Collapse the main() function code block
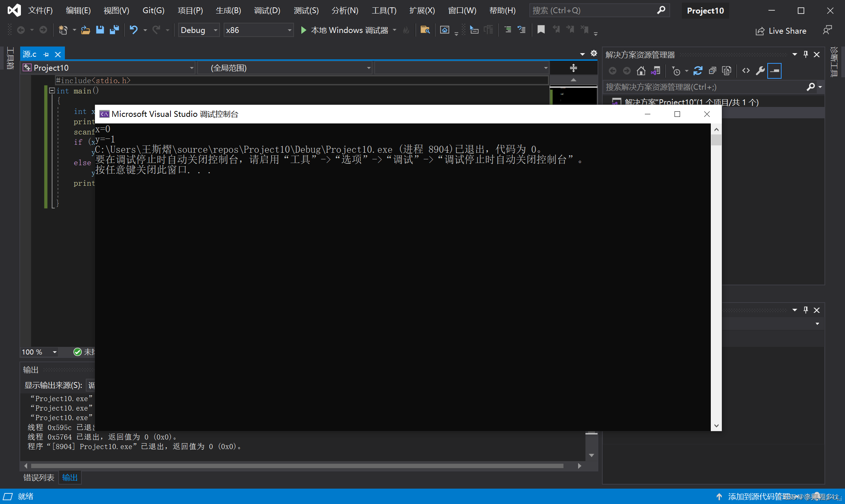Viewport: 845px width, 504px height. click(52, 90)
